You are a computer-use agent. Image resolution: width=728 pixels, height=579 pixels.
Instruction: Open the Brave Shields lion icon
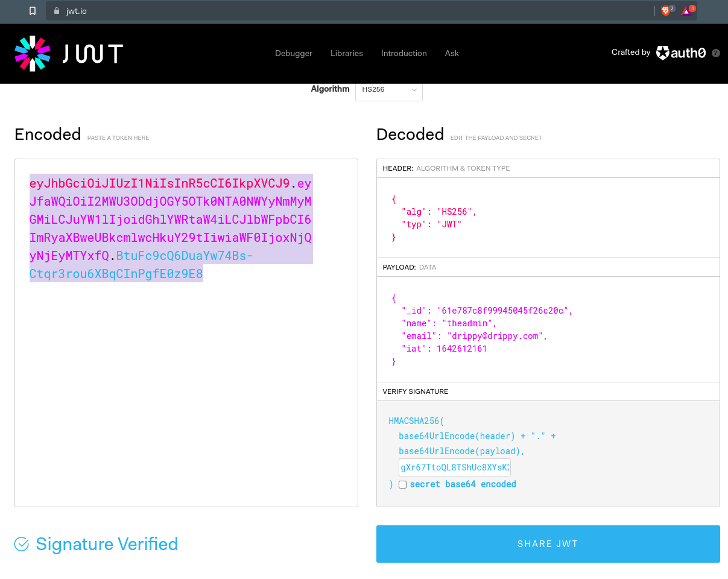[x=665, y=11]
